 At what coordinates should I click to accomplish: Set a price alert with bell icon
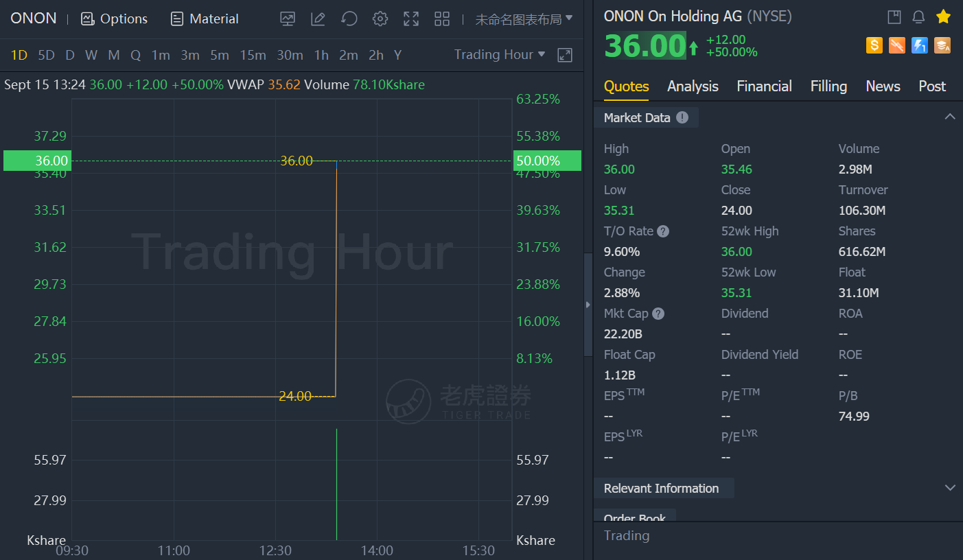tap(918, 17)
